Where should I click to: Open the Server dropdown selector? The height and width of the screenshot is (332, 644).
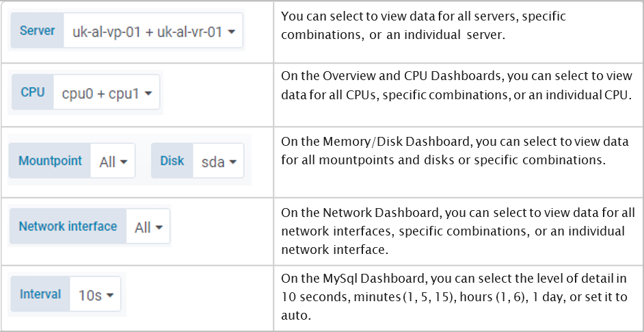point(153,31)
